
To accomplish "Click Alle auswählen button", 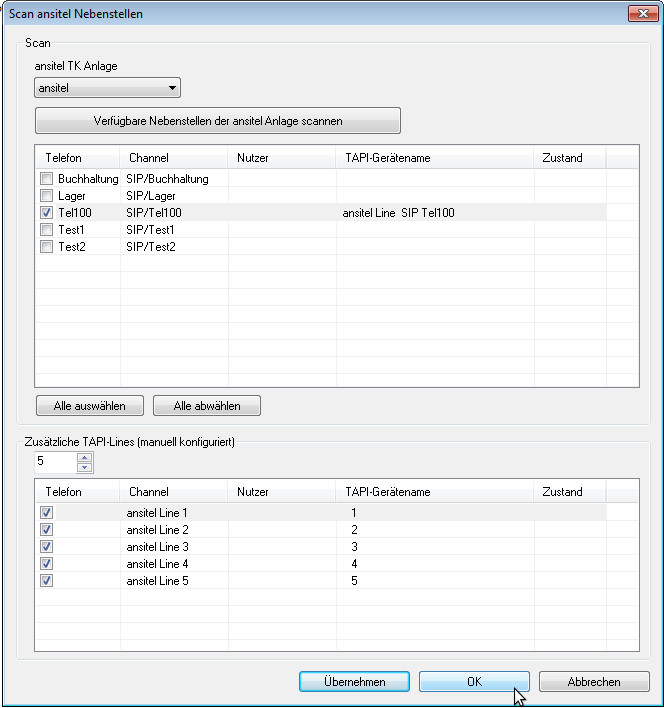I will [x=89, y=406].
